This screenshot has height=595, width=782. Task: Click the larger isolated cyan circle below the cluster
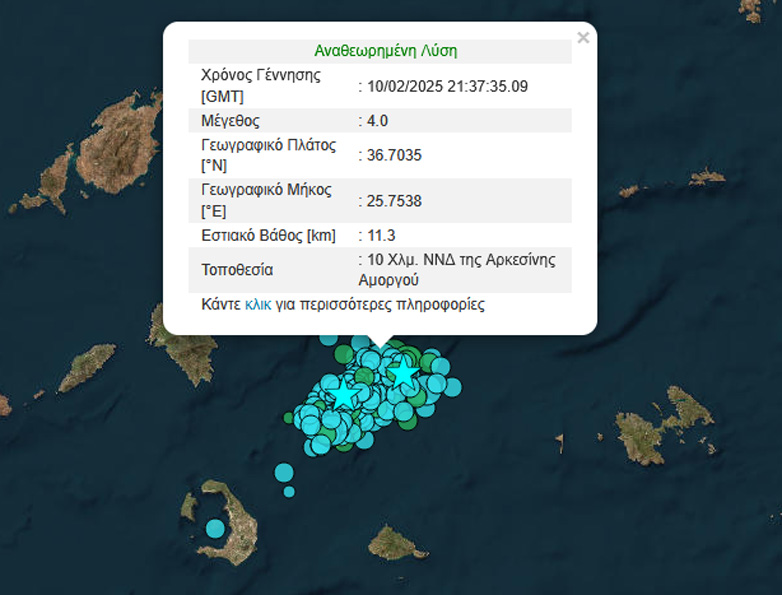point(284,472)
